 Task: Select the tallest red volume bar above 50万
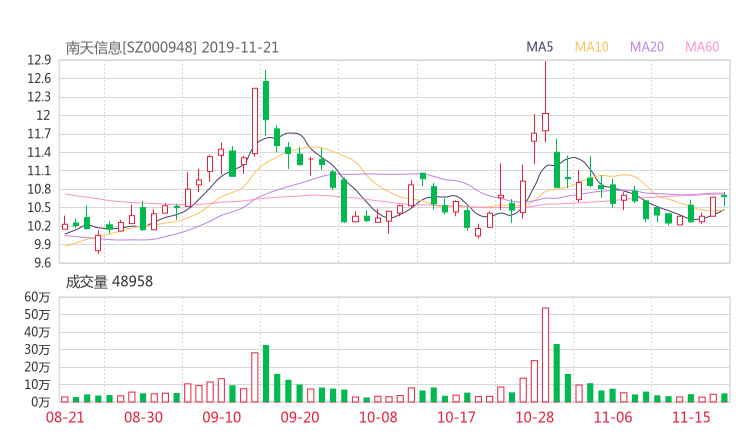546,355
